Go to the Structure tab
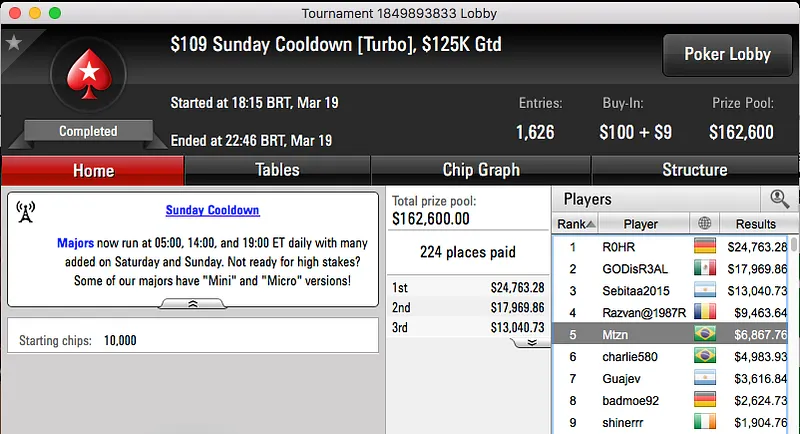Screen dimensions: 800x434 pyautogui.click(x=694, y=170)
